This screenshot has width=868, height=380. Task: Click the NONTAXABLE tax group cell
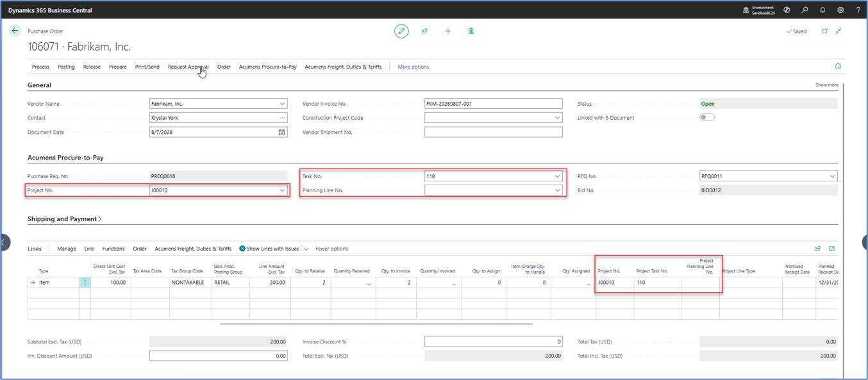(190, 282)
